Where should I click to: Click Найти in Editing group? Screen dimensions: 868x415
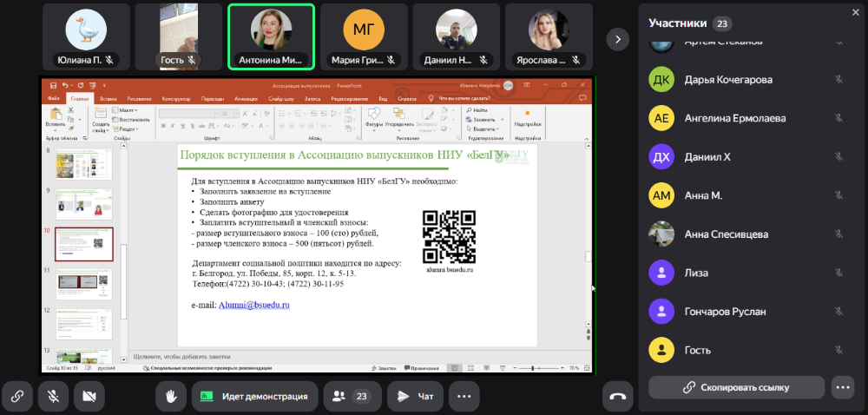477,110
